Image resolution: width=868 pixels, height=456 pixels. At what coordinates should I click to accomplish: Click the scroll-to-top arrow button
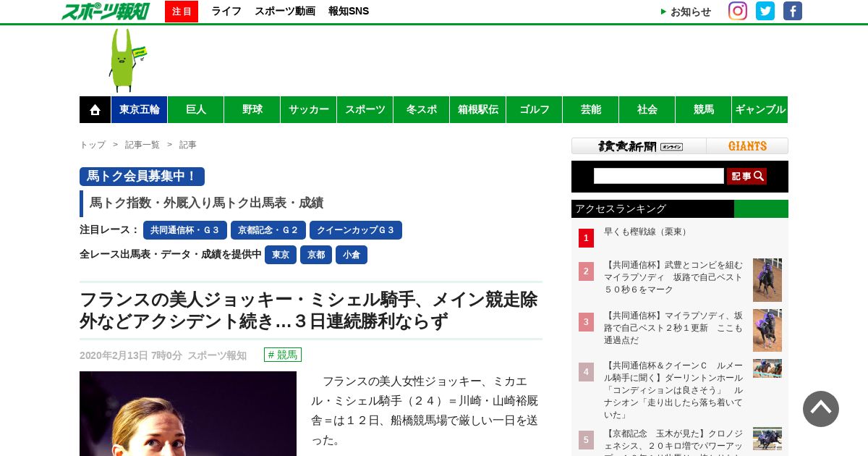click(x=821, y=409)
